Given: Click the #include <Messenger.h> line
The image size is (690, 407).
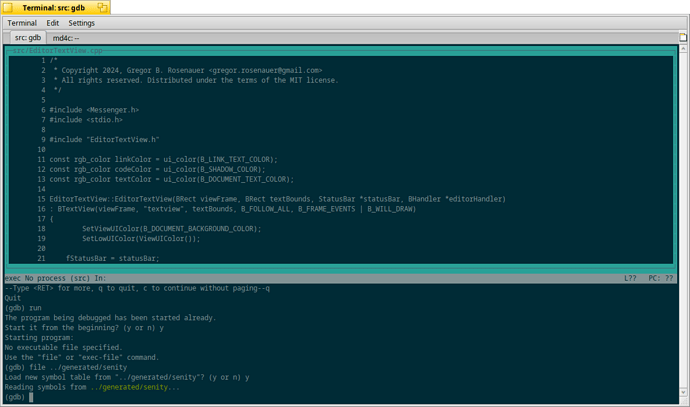Looking at the screenshot, I should [x=94, y=110].
